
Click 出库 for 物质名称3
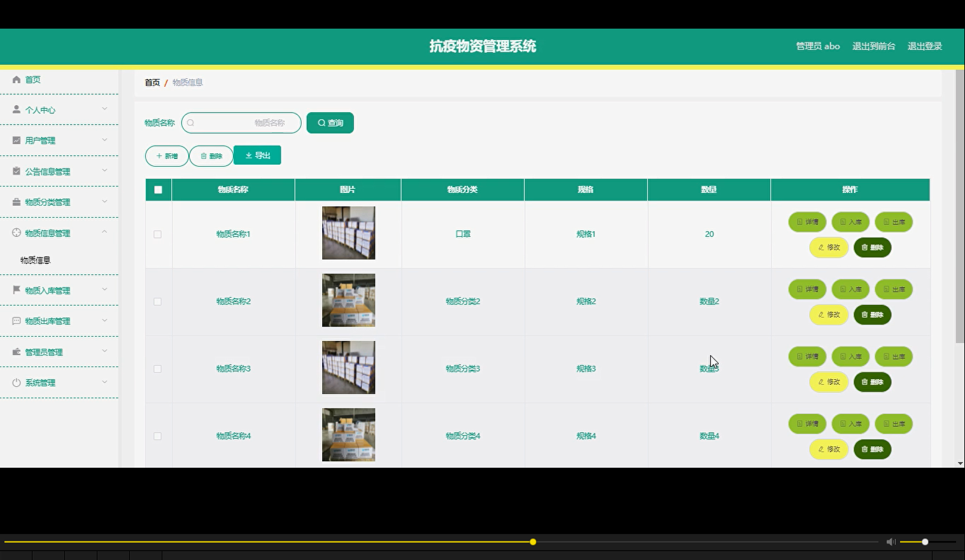(x=894, y=357)
